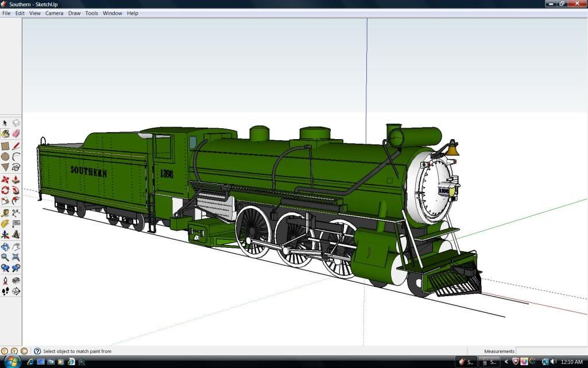The width and height of the screenshot is (588, 368).
Task: Open the Draw menu
Action: point(74,13)
